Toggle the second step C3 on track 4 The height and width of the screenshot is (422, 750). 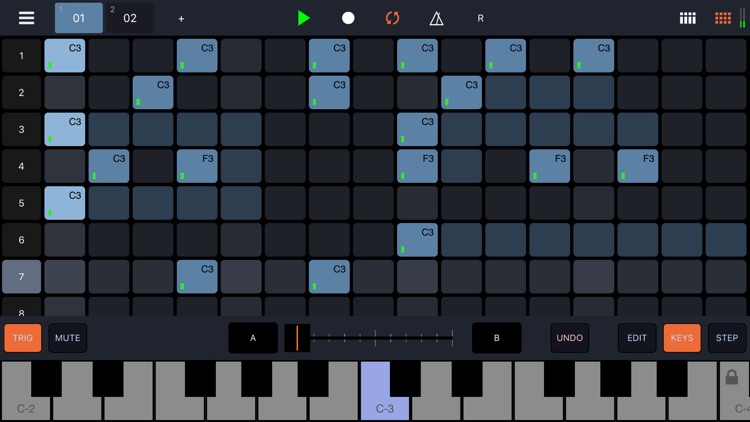pos(109,167)
